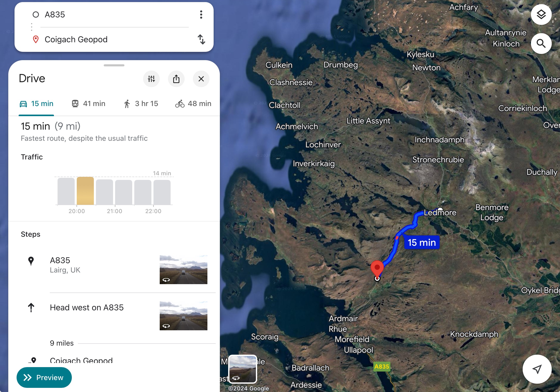
Task: Open map layers selector
Action: [x=541, y=15]
